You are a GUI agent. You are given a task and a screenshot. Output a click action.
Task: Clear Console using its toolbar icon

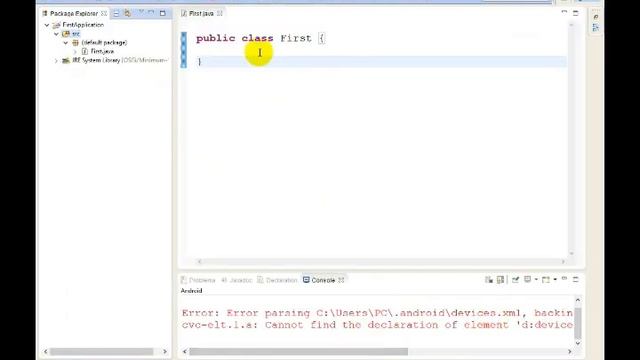pyautogui.click(x=489, y=280)
